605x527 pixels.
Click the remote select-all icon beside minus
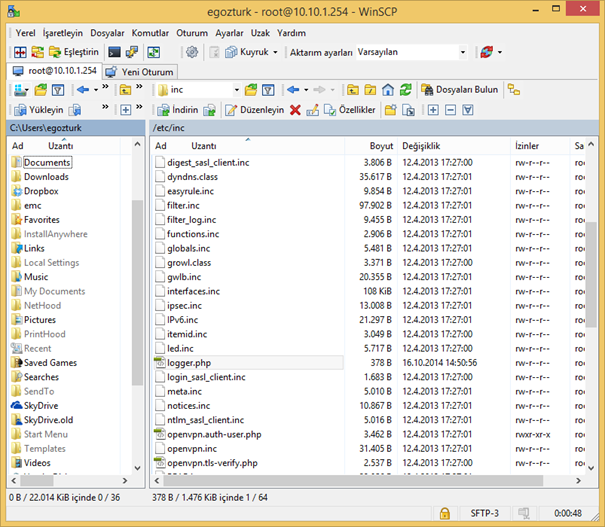point(468,110)
